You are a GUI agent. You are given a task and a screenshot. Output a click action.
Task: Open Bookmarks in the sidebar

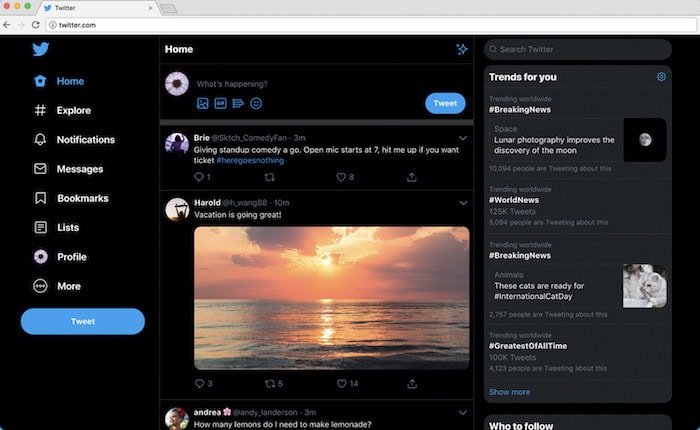coord(71,198)
